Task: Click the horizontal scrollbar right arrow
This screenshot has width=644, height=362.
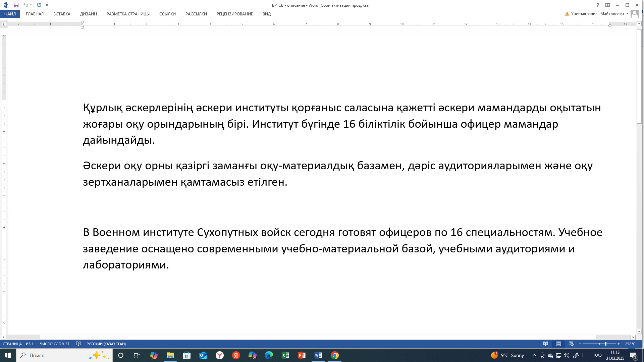Action: coord(633,338)
